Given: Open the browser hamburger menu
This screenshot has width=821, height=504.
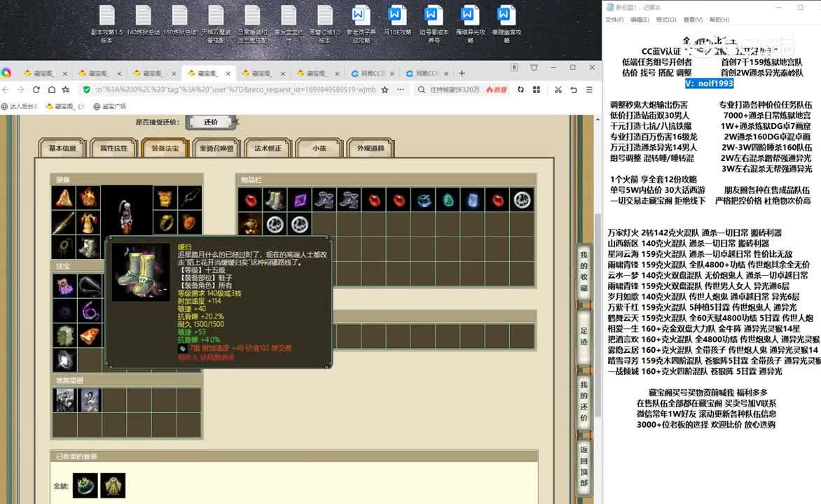Looking at the screenshot, I should pos(589,90).
